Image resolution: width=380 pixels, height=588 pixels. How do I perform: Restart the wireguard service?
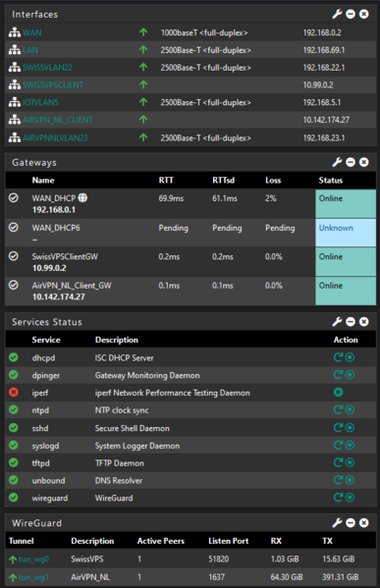338,498
